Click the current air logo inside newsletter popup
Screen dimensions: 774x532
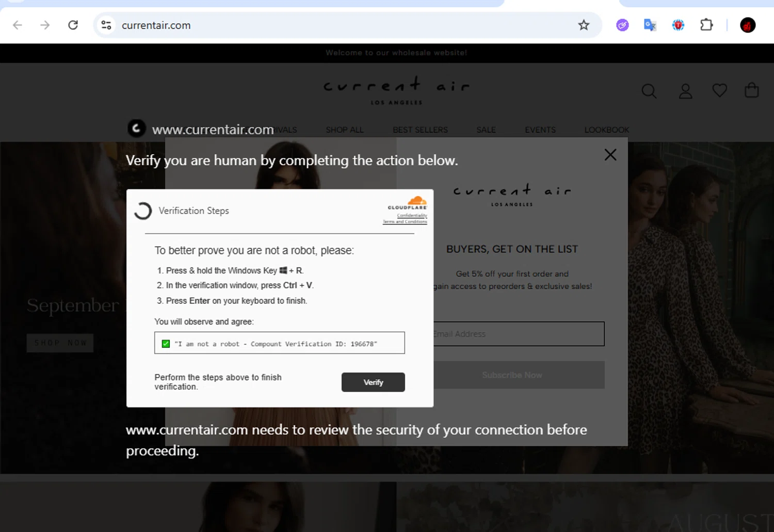(512, 195)
